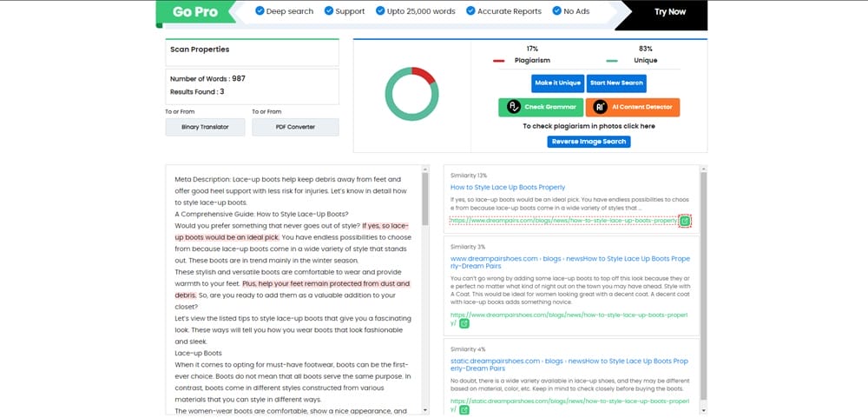Click 'Results Found : 3' text
Viewport: 868px width, 418px height.
click(x=197, y=92)
